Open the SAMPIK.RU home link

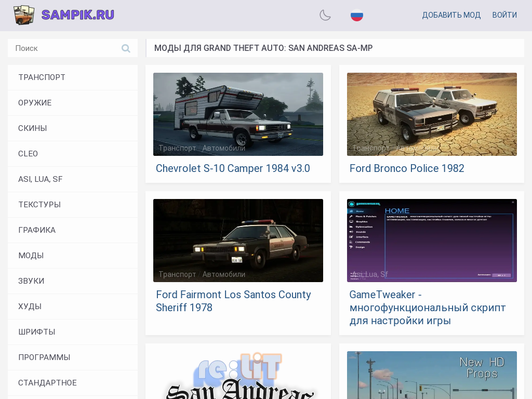click(78, 15)
